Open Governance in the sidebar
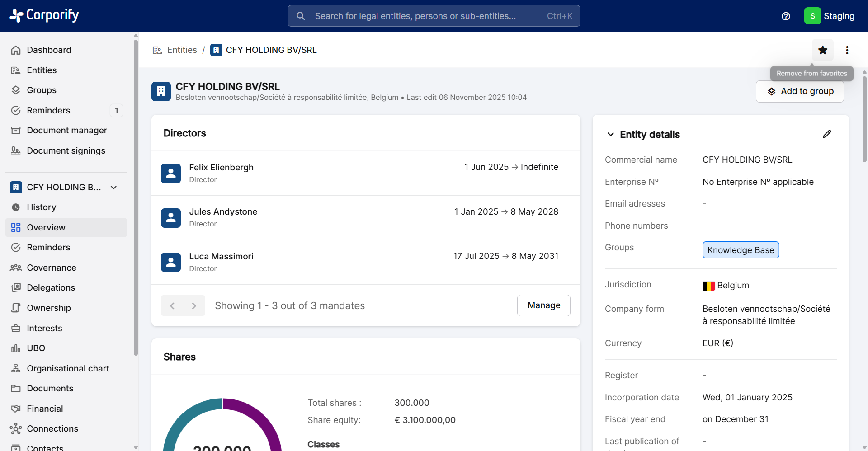 [52, 268]
